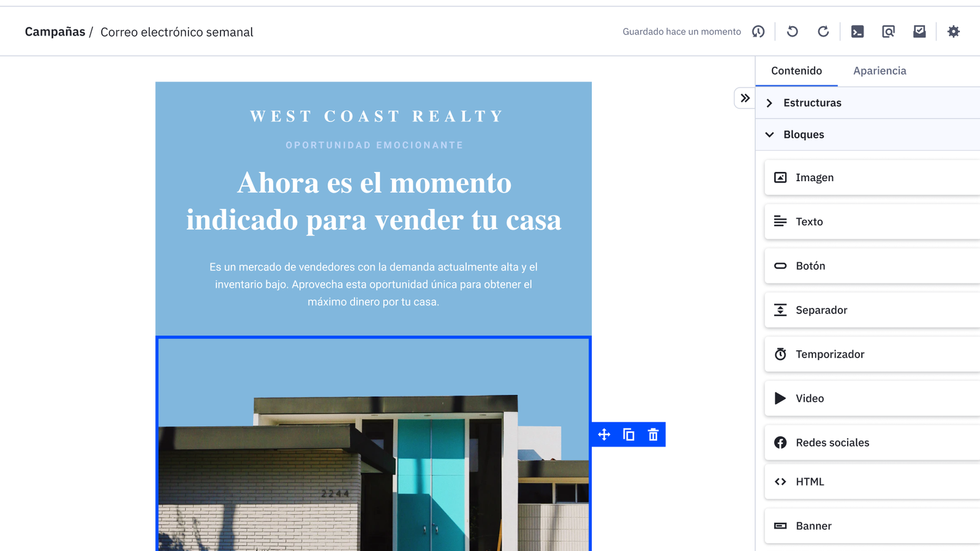Go to Campañas breadcrumb link
This screenshot has width=980, height=551.
[55, 32]
